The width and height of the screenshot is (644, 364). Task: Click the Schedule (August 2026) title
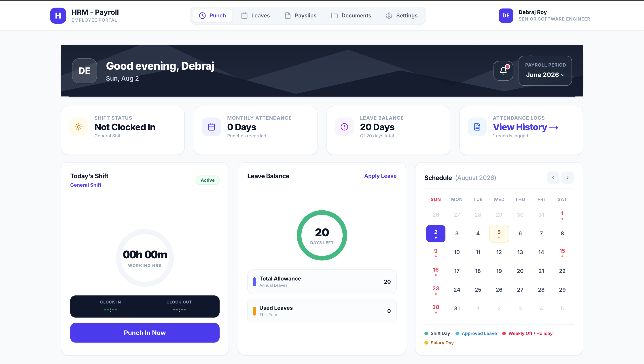point(460,178)
